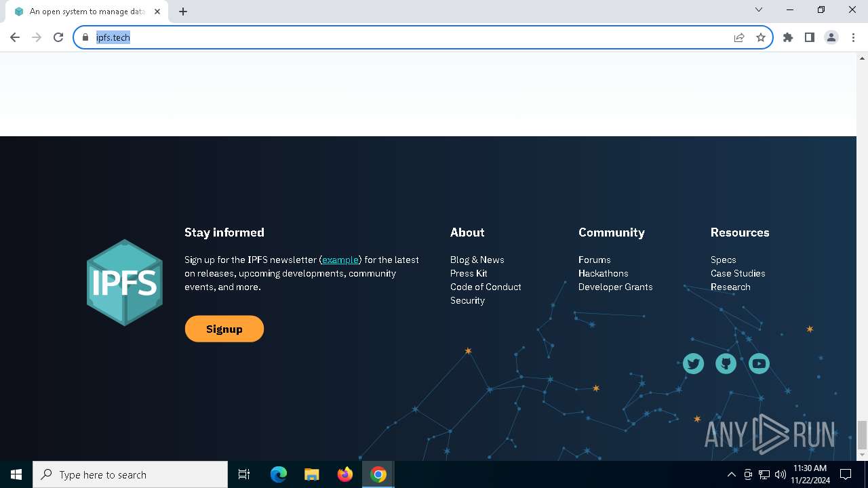Open the Security link
868x488 pixels.
pyautogui.click(x=467, y=300)
